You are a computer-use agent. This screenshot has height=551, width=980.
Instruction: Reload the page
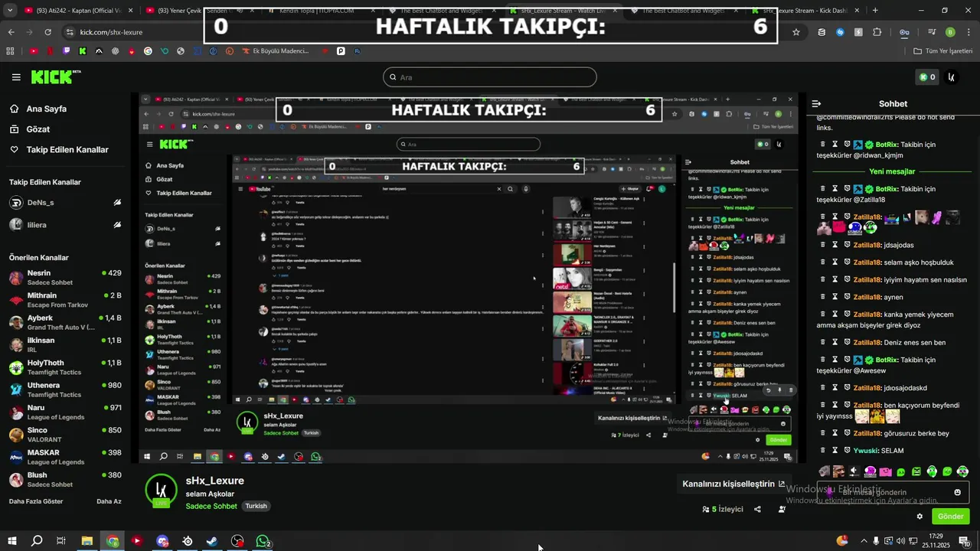(x=47, y=32)
